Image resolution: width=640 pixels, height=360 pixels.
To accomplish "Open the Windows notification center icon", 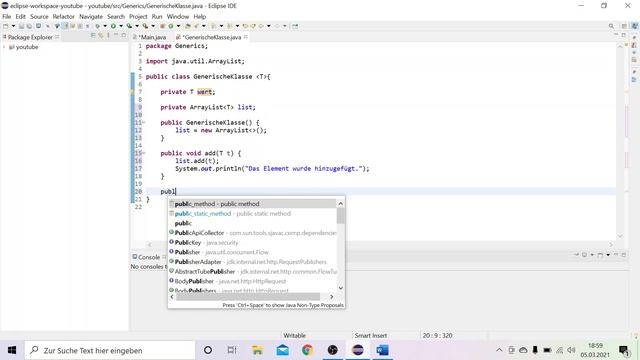I will (x=624, y=350).
